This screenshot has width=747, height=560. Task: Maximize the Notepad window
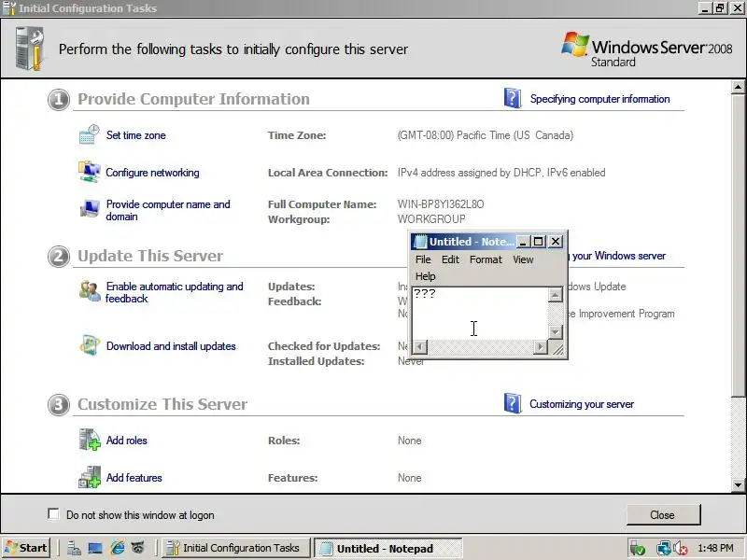(x=539, y=242)
